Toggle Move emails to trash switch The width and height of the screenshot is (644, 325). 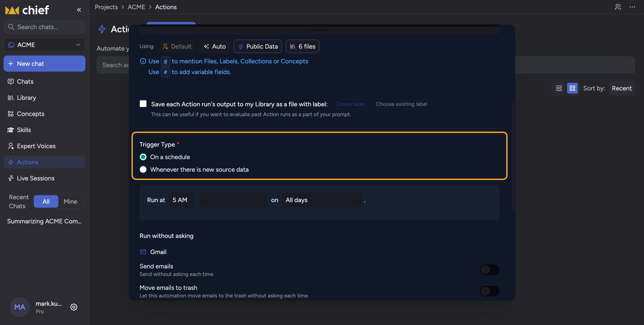(489, 291)
